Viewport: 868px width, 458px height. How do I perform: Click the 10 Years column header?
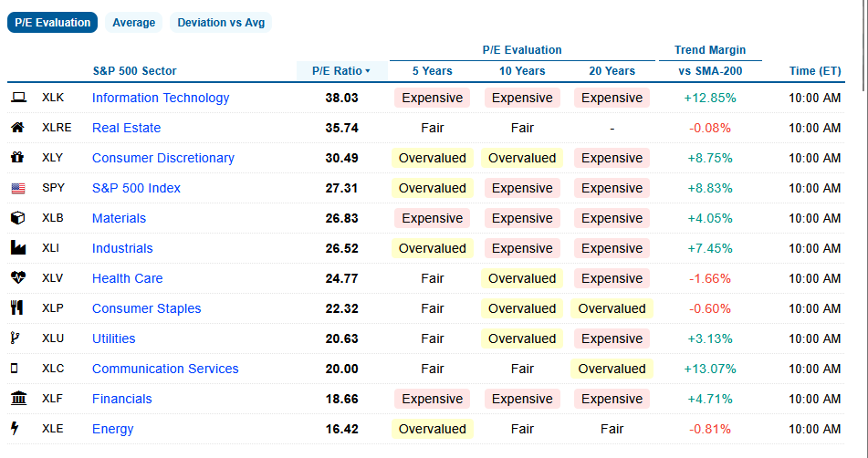point(522,71)
